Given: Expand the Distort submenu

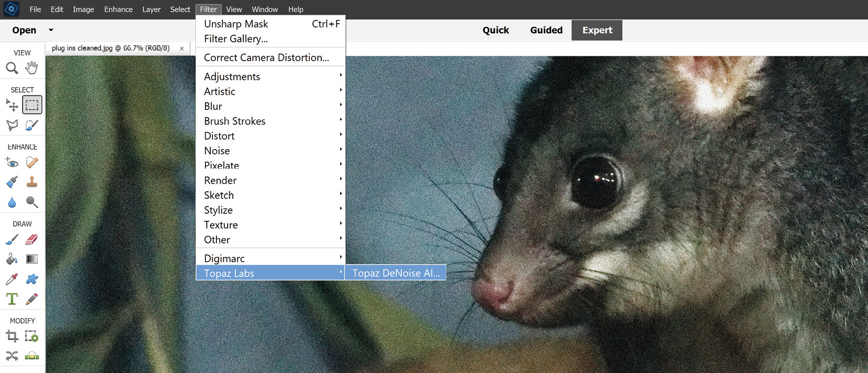Looking at the screenshot, I should [271, 136].
